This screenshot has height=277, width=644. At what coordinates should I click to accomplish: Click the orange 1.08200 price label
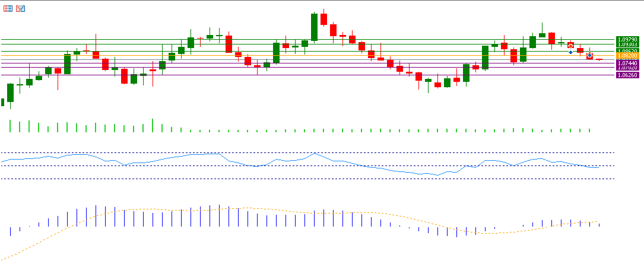(x=627, y=56)
